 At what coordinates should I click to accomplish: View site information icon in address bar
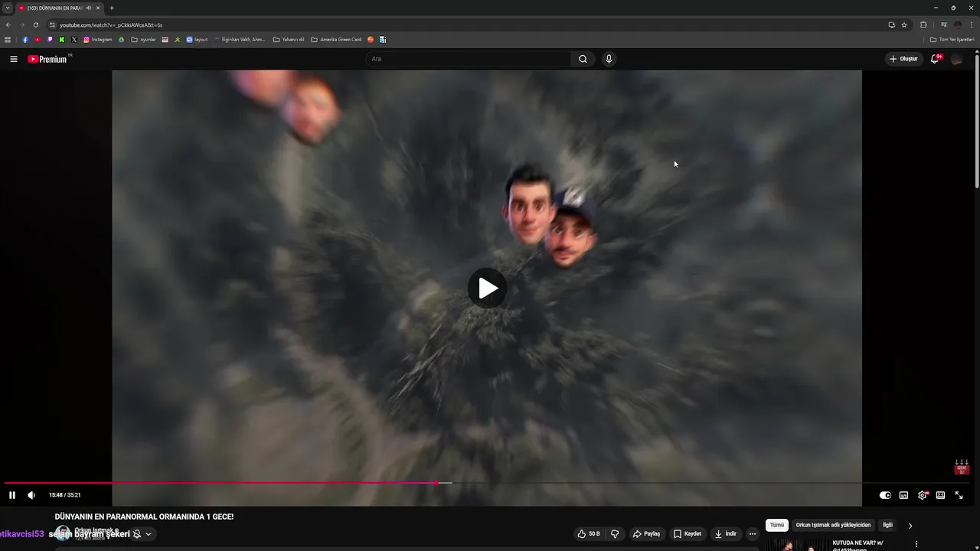pos(52,24)
